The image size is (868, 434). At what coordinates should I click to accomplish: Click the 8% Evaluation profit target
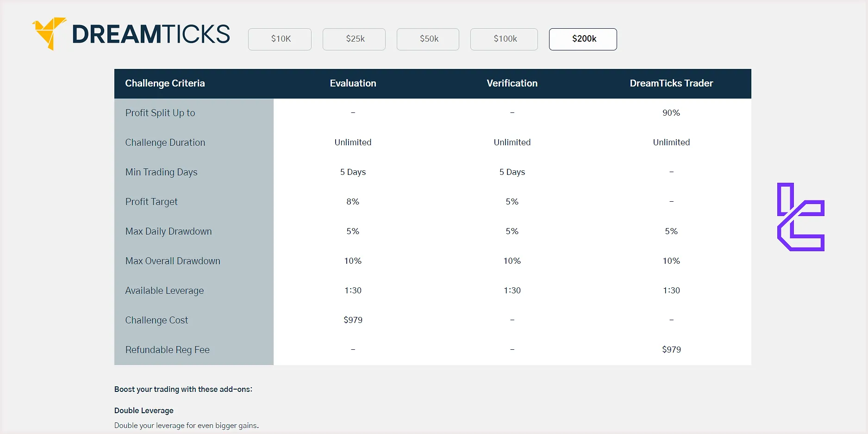pyautogui.click(x=353, y=202)
